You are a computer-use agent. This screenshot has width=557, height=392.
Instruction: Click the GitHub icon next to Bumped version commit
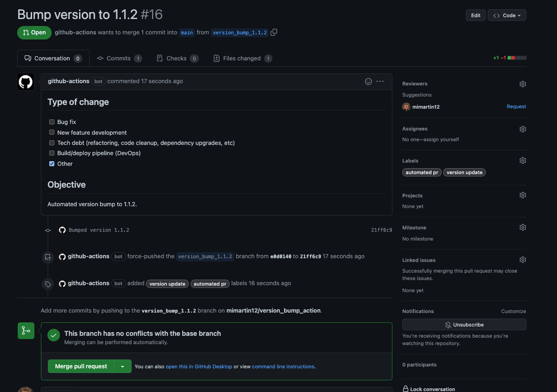point(62,230)
